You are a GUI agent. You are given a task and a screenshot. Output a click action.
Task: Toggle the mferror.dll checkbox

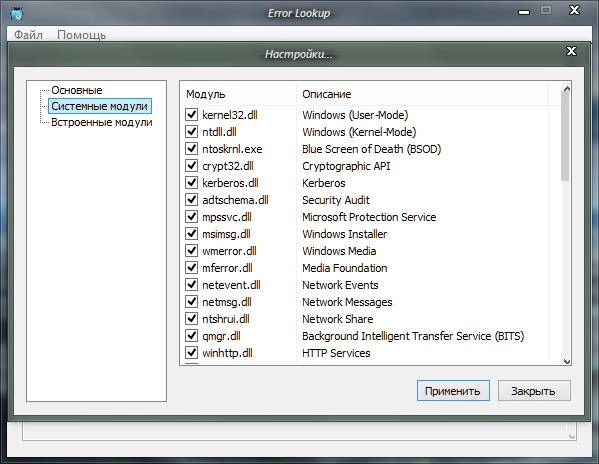tap(191, 268)
